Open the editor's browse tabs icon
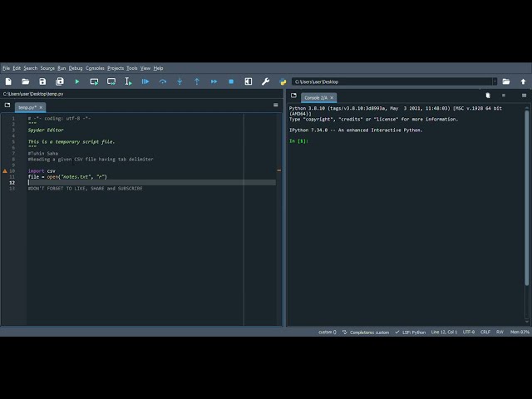 click(7, 106)
